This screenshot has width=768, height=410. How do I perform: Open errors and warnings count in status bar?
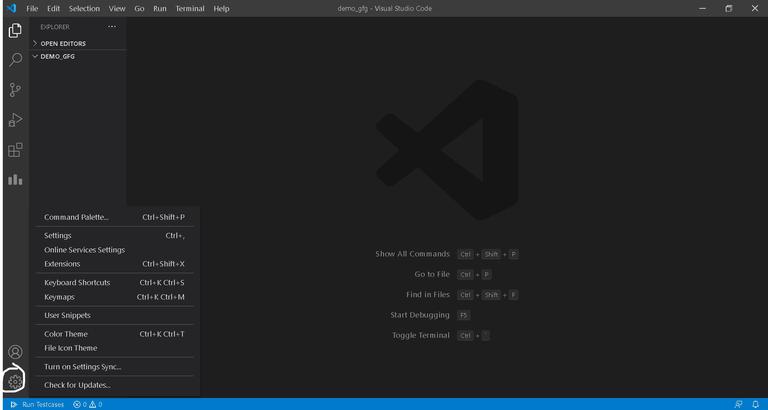click(x=88, y=404)
